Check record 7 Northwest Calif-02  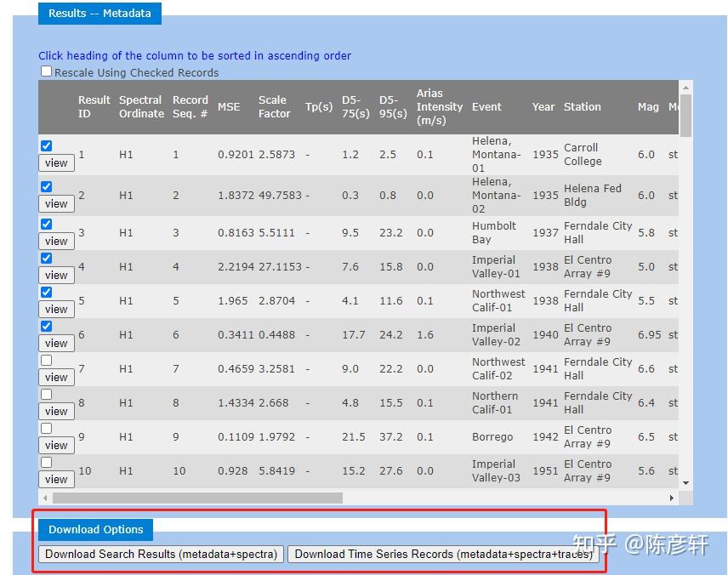click(x=46, y=360)
